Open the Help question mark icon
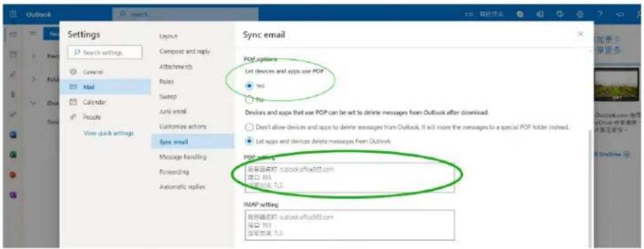Screen dimensions: 644x249 [x=600, y=14]
